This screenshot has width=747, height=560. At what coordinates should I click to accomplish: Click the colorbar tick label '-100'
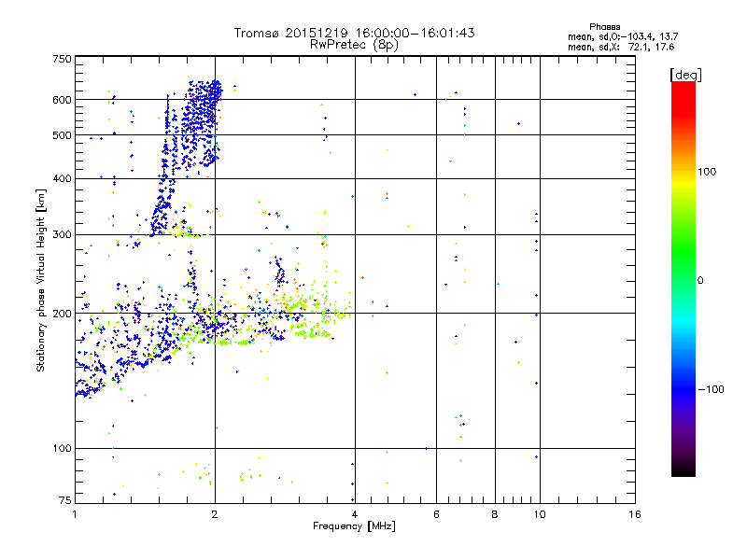click(711, 389)
